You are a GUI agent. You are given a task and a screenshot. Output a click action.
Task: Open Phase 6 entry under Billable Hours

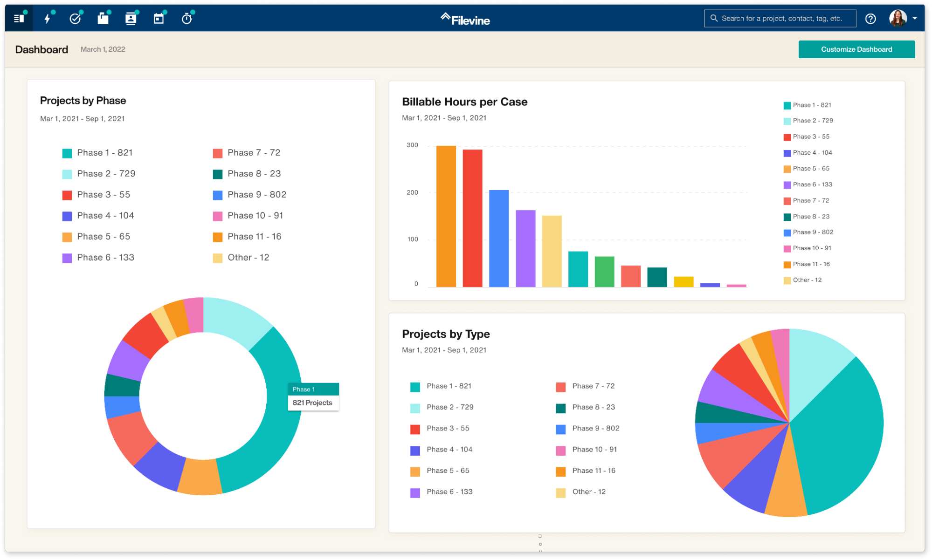pyautogui.click(x=808, y=184)
